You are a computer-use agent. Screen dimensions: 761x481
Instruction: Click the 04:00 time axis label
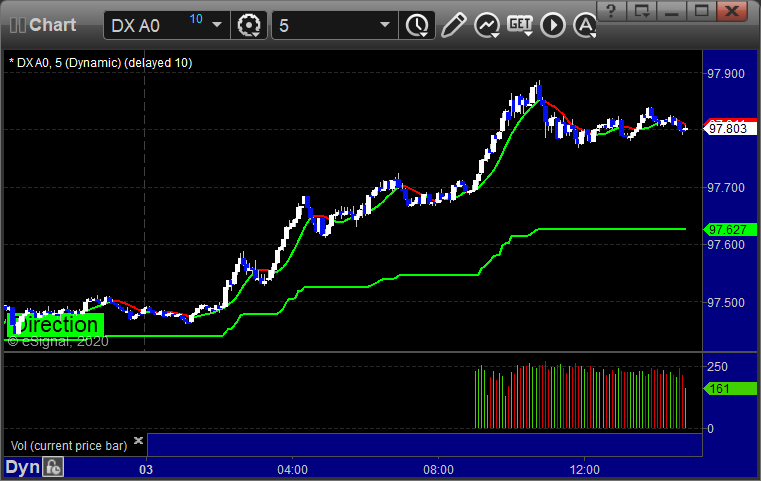tap(293, 469)
